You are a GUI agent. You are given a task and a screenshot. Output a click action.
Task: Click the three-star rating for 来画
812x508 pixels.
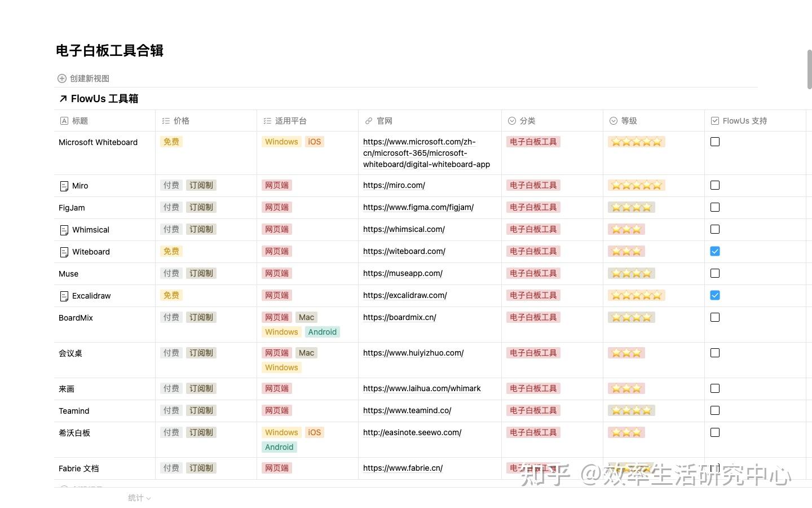[626, 388]
